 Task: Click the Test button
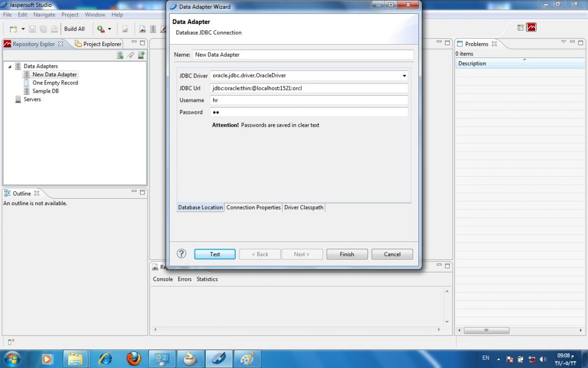pyautogui.click(x=215, y=254)
